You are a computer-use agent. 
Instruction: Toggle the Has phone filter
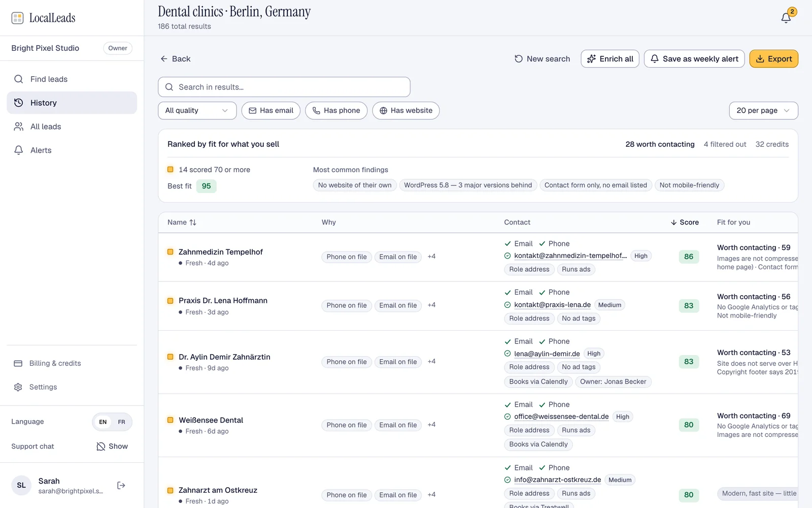(336, 111)
